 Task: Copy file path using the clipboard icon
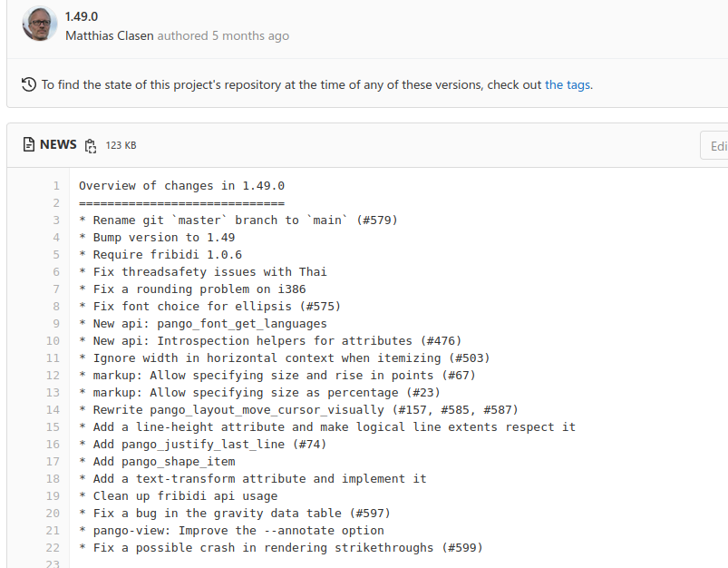pos(91,145)
